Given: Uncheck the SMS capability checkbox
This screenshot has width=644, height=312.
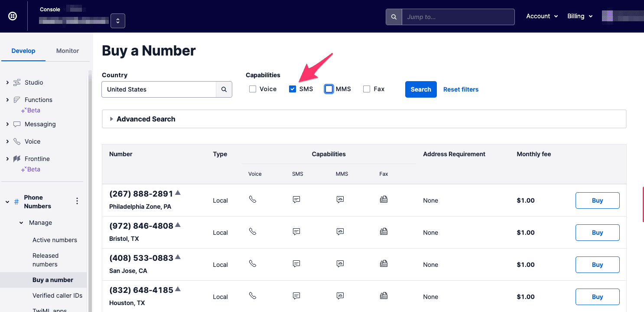Looking at the screenshot, I should [x=293, y=89].
